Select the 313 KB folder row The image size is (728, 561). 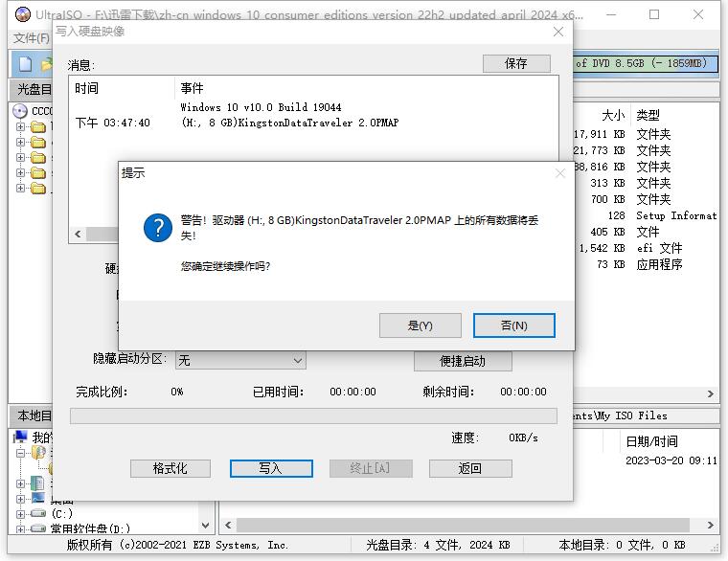(x=646, y=183)
